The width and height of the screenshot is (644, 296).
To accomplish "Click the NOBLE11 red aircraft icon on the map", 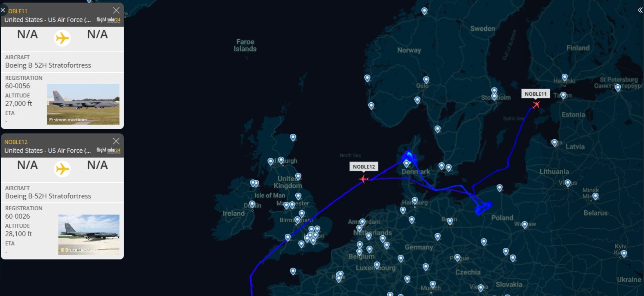I will point(536,105).
